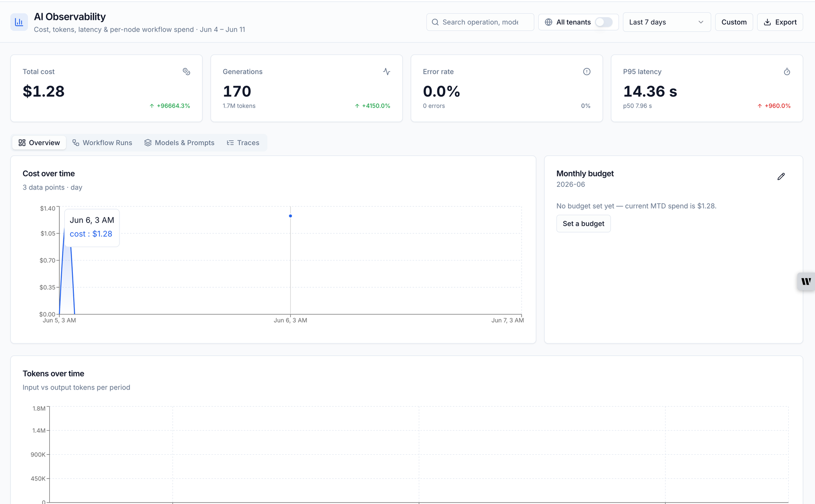The width and height of the screenshot is (815, 504).
Task: Click the AI Observability bar chart logo icon
Action: coord(19,22)
